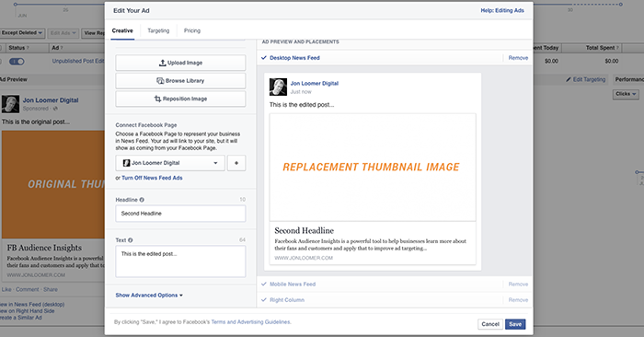644x337 pixels.
Task: Click Jon Loomer Digital name in ad preview
Action: (315, 84)
